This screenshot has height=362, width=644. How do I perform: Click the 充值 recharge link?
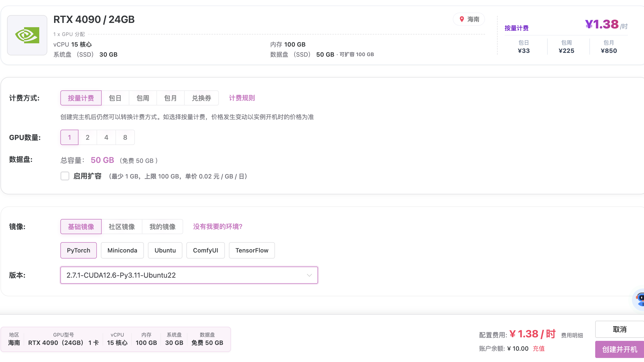(539, 349)
